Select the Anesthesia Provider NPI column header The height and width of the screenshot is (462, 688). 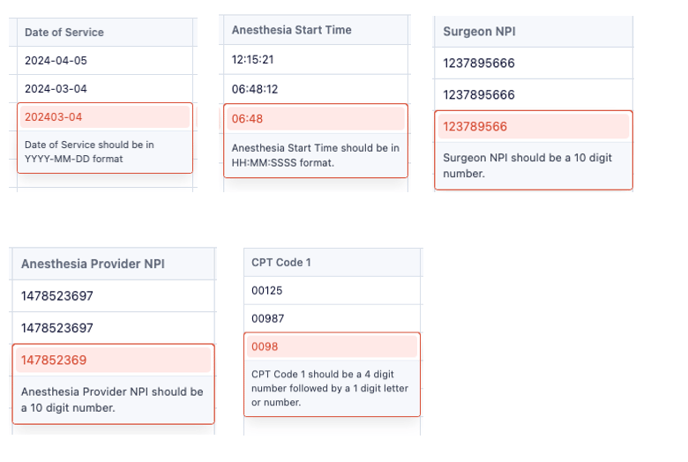[114, 264]
